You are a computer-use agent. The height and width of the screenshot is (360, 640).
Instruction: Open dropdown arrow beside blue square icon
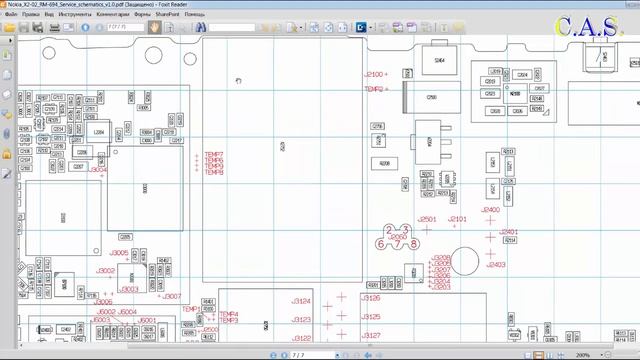tap(371, 28)
